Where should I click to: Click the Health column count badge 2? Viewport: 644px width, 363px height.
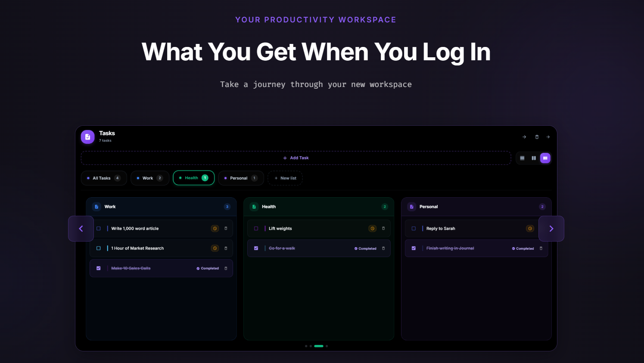click(385, 207)
